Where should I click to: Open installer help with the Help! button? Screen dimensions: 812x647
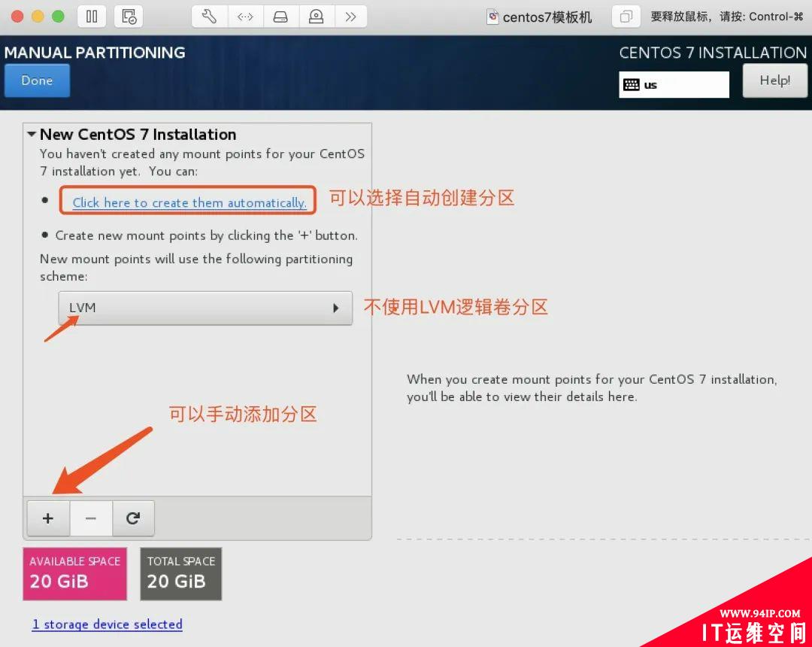pos(774,80)
